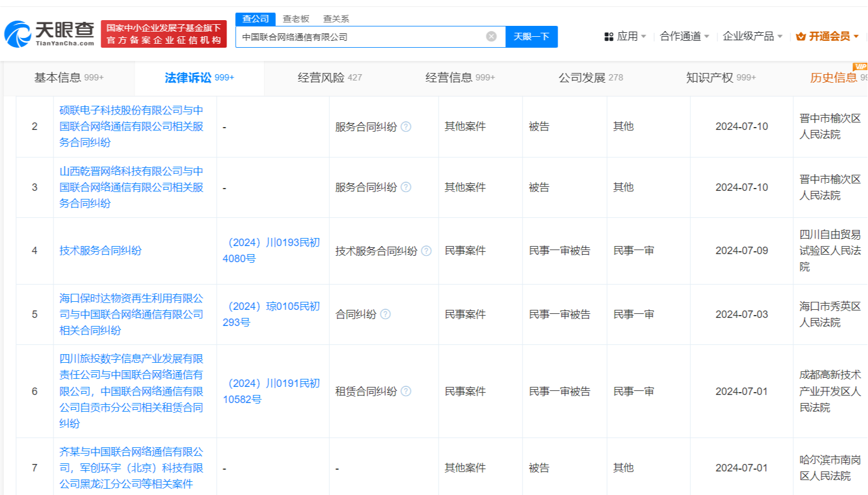Click the red 国家中小企业发展子基金 banner
The image size is (868, 495).
[164, 34]
